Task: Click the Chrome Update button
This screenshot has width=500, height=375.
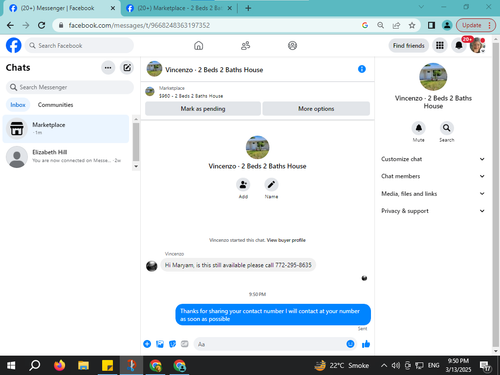Action: pos(475,25)
